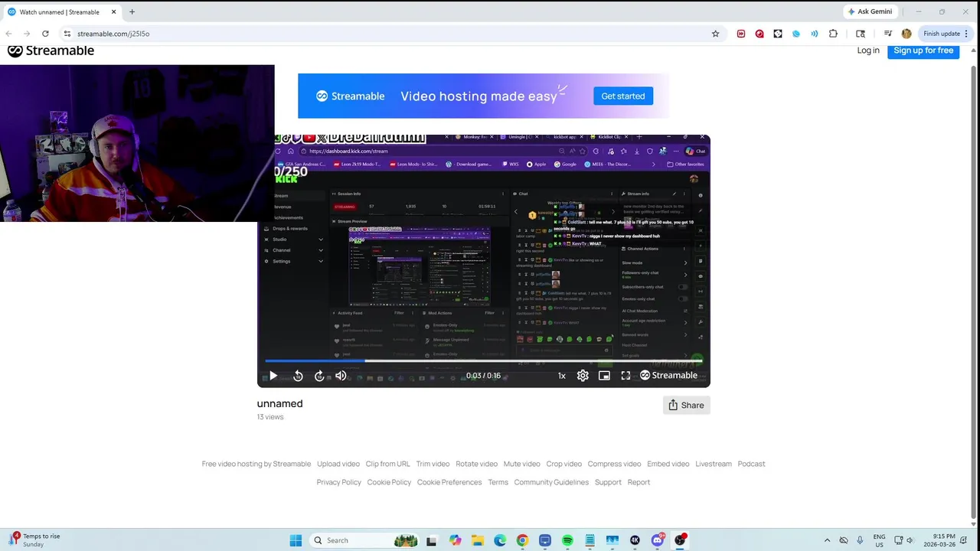Open Free video hosting by Streamable
The width and height of the screenshot is (980, 551).
[256, 464]
